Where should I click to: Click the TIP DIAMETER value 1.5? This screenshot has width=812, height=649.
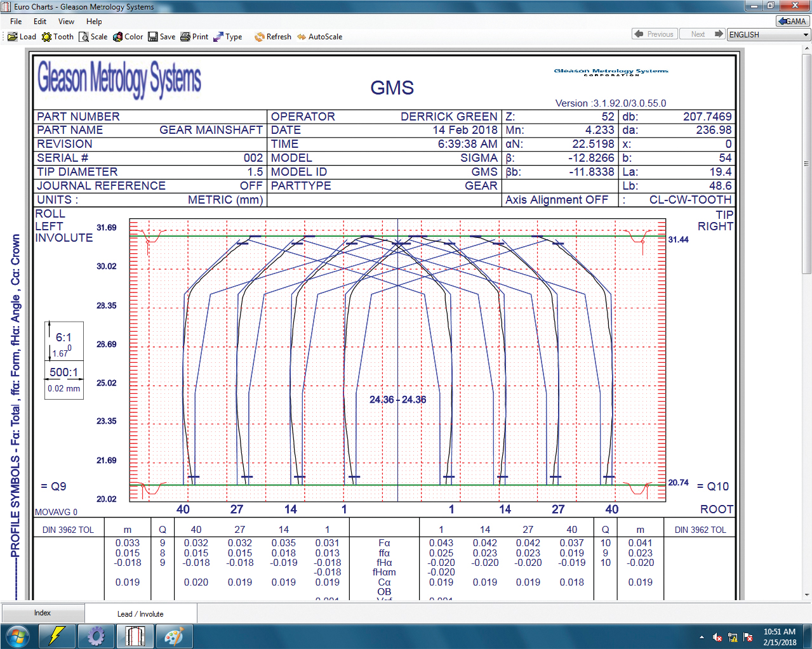click(255, 172)
